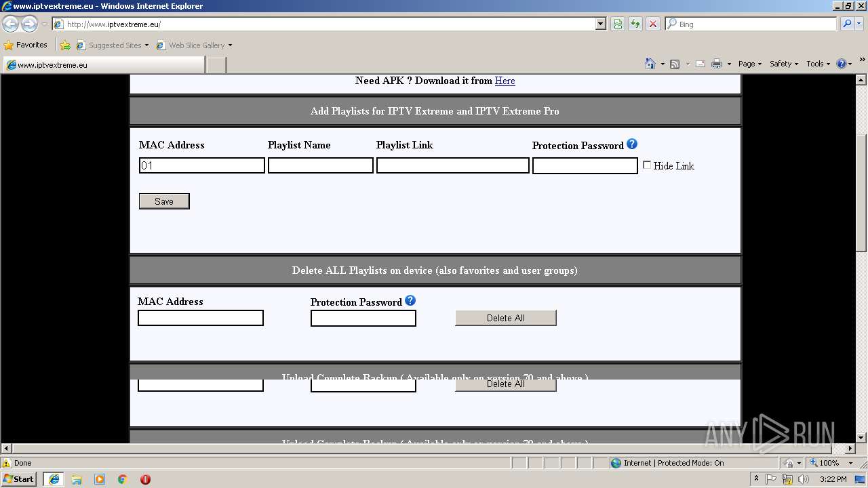
Task: Open the Page menu
Action: (750, 64)
